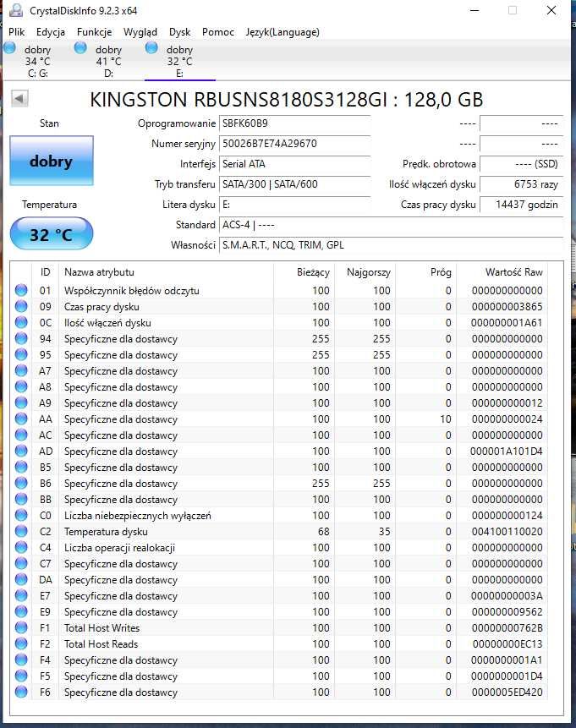
Task: Click status orb for C: G: disk
Action: tap(10, 47)
